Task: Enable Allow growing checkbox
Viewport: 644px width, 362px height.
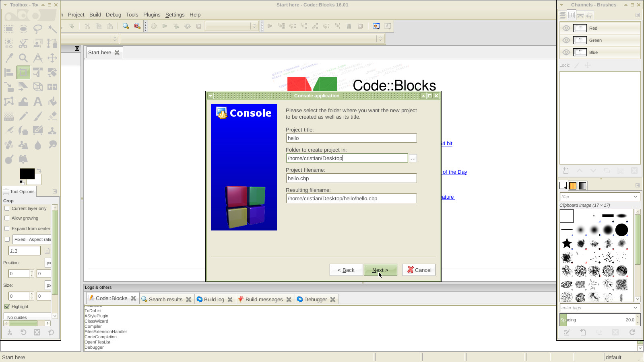Action: click(7, 218)
